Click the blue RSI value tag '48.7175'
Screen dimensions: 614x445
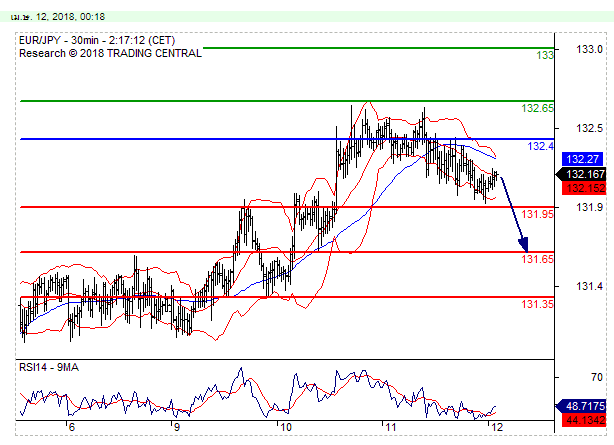point(581,406)
